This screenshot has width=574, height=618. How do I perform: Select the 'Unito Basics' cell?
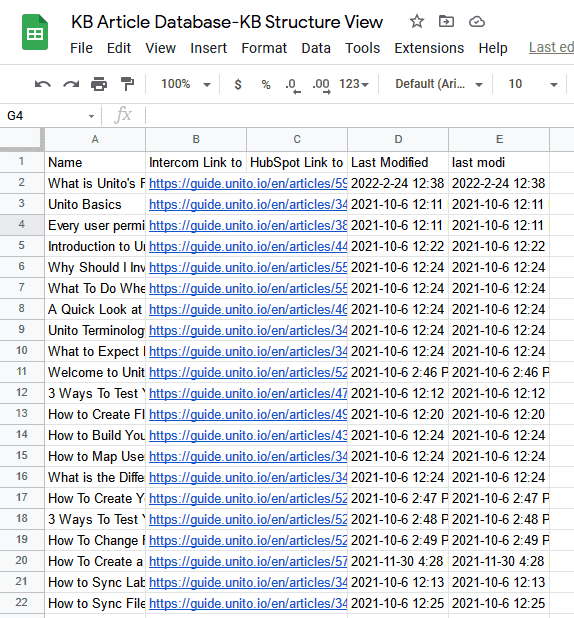click(95, 204)
